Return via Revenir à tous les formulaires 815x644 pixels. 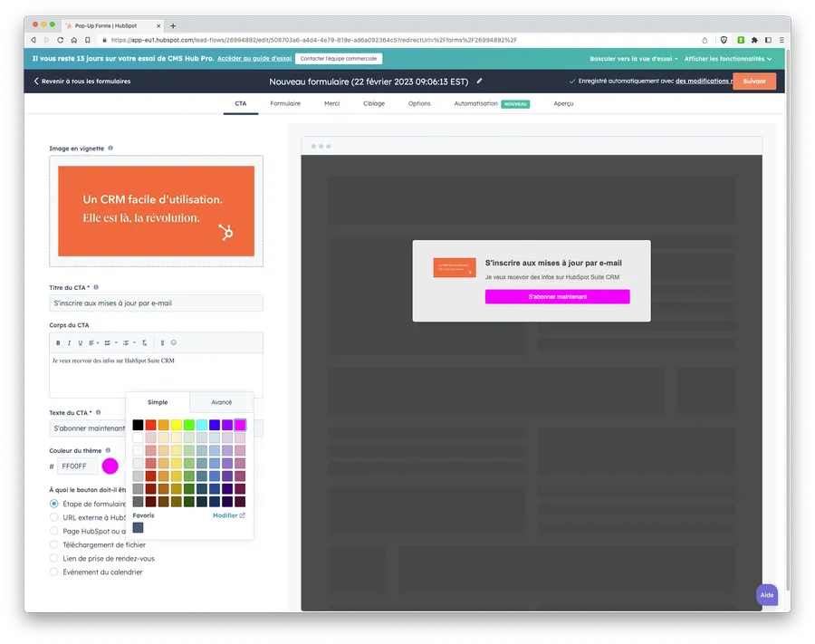pyautogui.click(x=82, y=82)
